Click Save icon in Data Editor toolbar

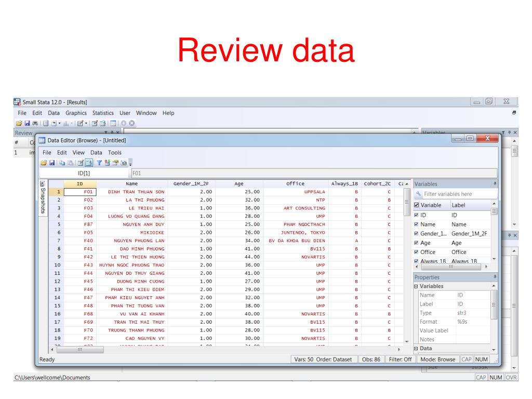click(x=52, y=163)
